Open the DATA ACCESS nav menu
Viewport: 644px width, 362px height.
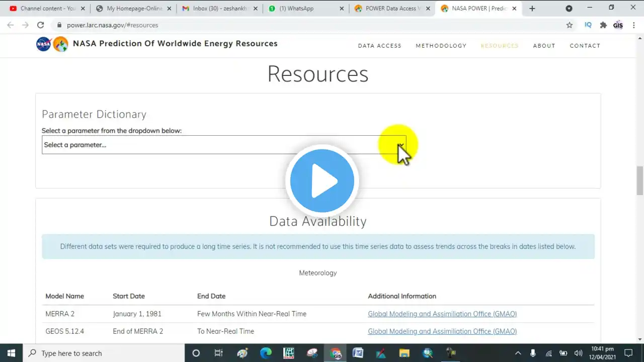[380, 46]
